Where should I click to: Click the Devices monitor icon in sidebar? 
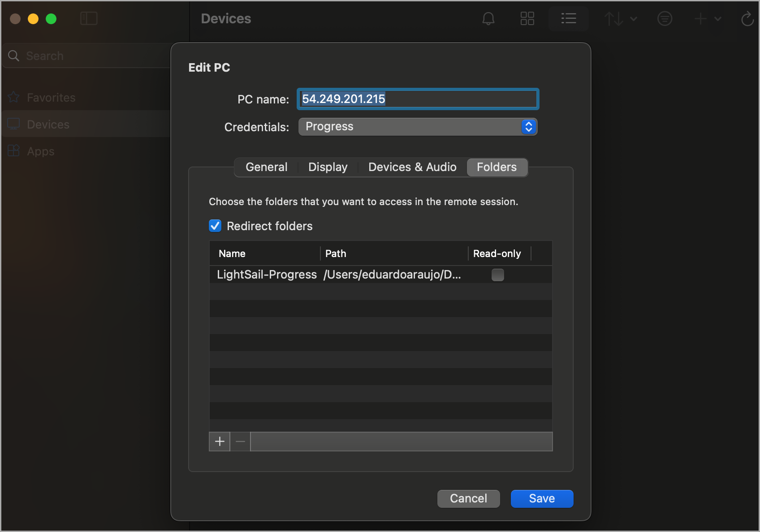(14, 124)
